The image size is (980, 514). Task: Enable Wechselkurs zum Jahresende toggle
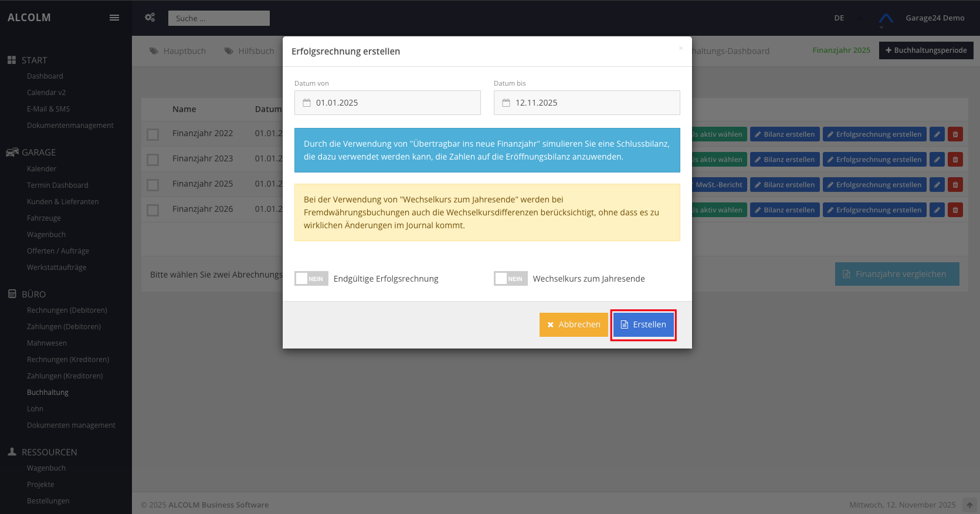coord(511,279)
